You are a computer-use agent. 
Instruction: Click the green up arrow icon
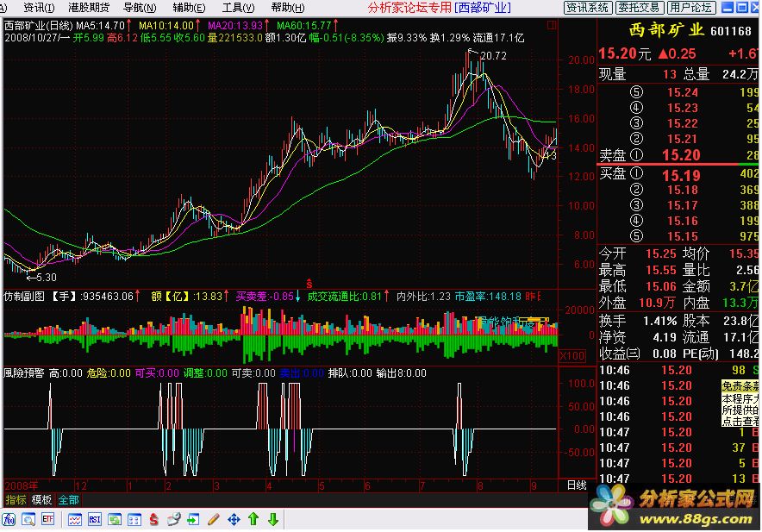[x=253, y=519]
